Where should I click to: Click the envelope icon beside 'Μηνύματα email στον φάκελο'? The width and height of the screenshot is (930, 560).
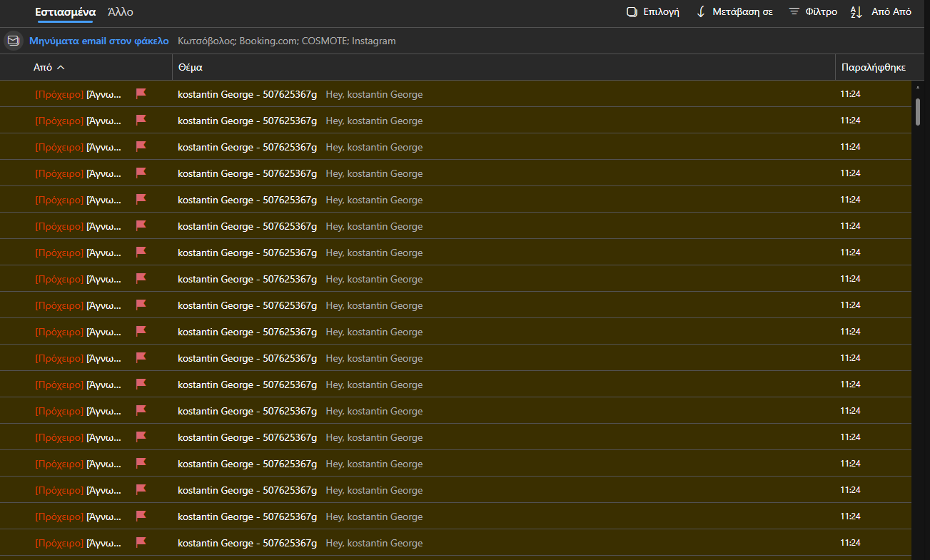pos(13,41)
